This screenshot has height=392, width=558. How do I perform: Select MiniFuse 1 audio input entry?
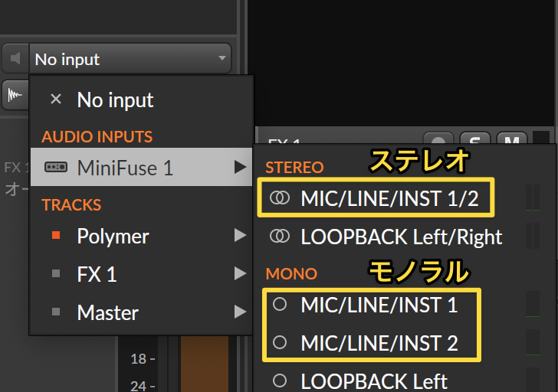142,167
